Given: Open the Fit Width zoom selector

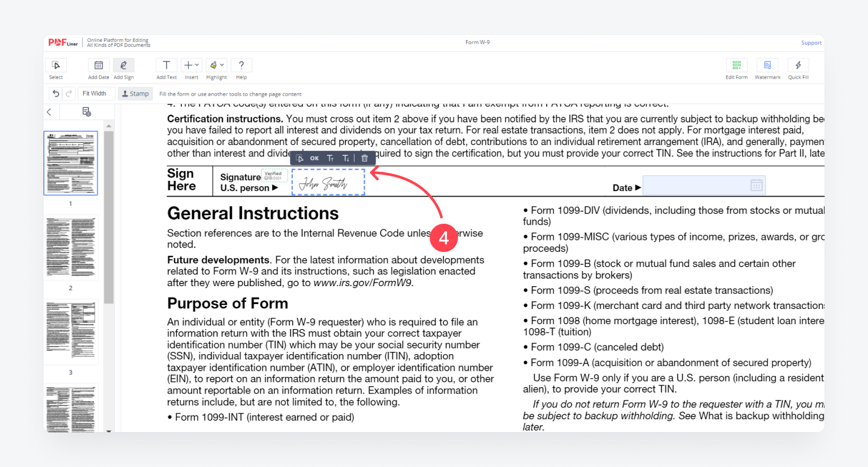Looking at the screenshot, I should 97,93.
